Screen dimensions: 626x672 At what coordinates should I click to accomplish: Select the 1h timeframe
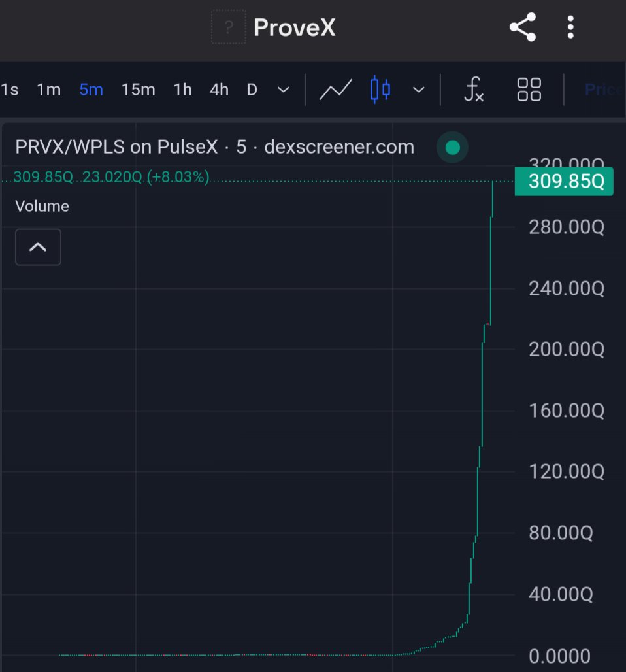click(182, 90)
